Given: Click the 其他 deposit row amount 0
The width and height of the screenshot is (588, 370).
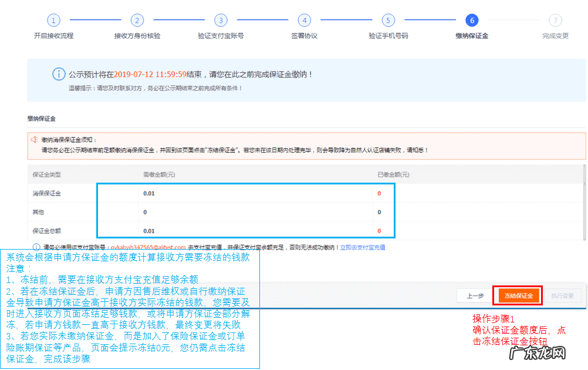Looking at the screenshot, I should coord(143,212).
